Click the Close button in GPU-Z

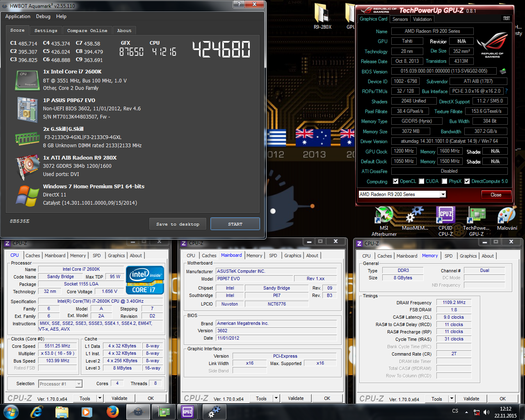[x=496, y=194]
